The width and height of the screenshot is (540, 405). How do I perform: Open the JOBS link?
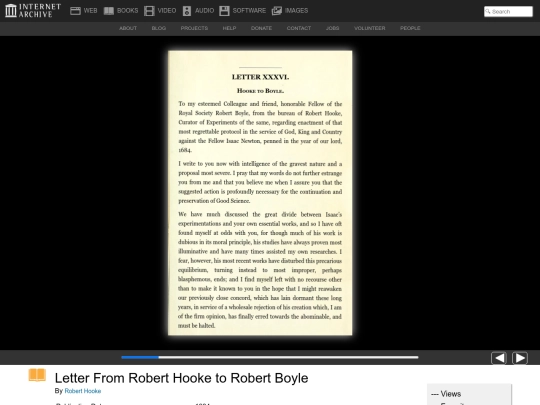click(333, 28)
